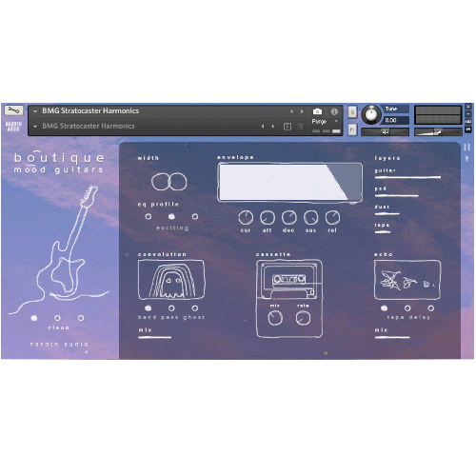The image size is (476, 476).
Task: Select the middle convolution type radio dot
Action: (171, 308)
